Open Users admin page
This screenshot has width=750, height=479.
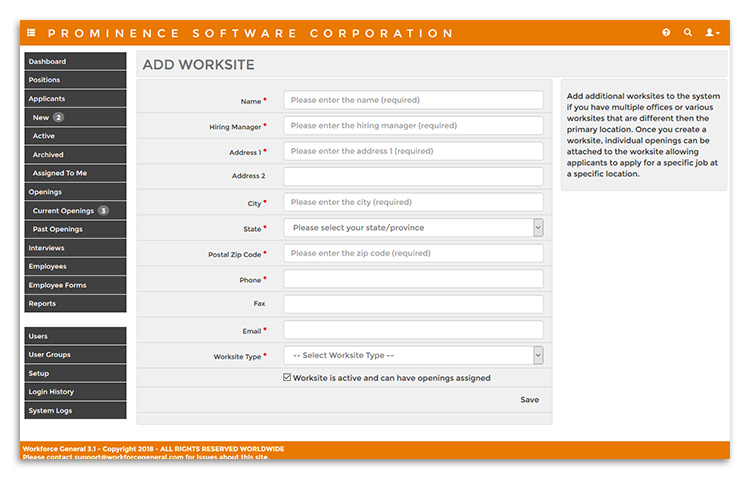[x=76, y=336]
